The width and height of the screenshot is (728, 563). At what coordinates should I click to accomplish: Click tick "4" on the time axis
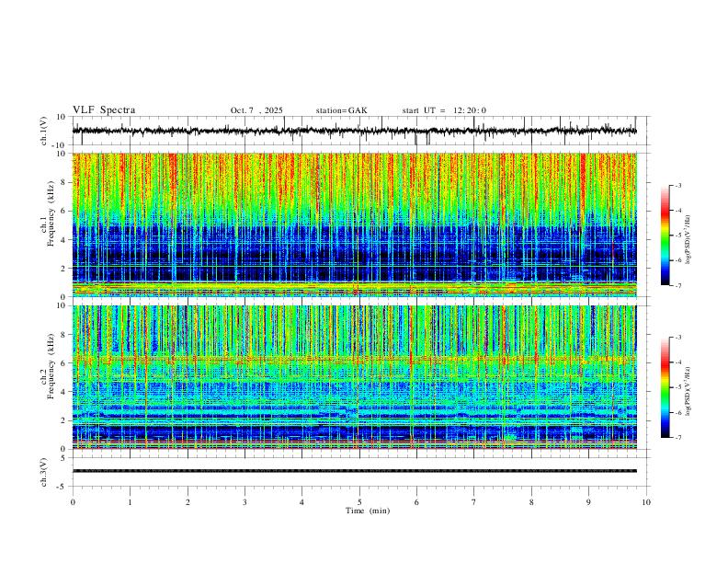pyautogui.click(x=301, y=502)
